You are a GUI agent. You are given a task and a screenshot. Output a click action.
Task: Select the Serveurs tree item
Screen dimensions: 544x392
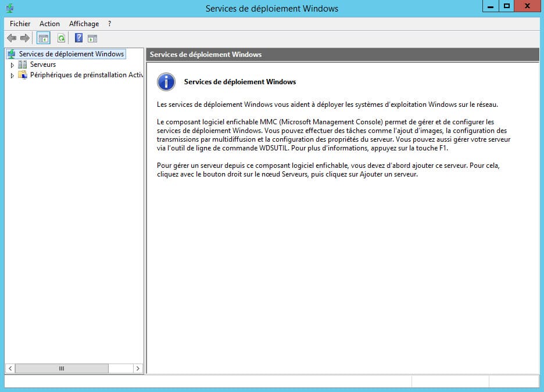[43, 64]
